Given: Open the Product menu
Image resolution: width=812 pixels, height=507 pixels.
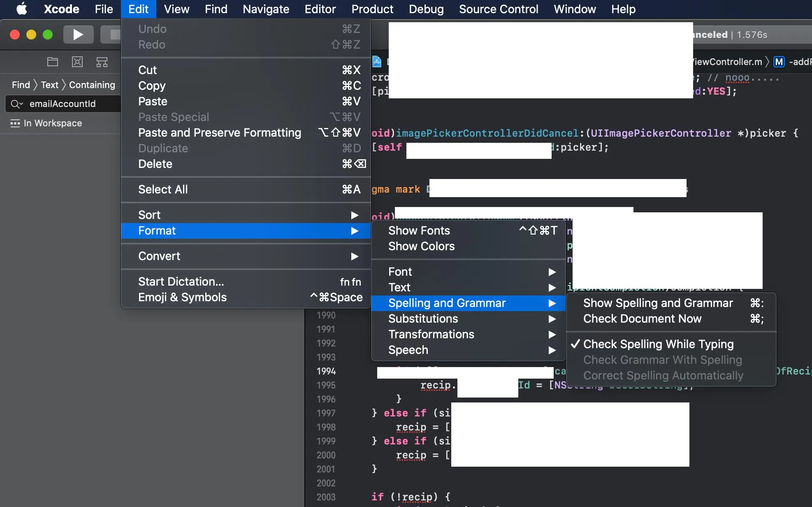Looking at the screenshot, I should tap(372, 9).
